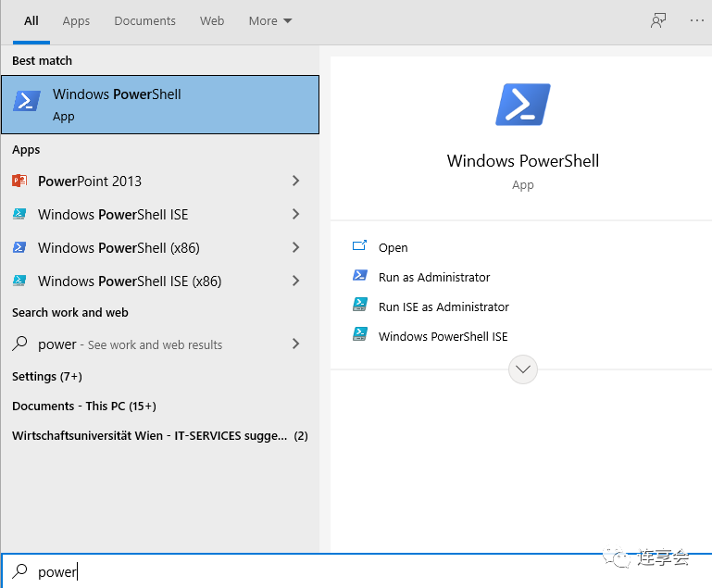Click the Windows PowerShell ISE action icon
Viewport: 712px width, 588px height.
pyautogui.click(x=359, y=334)
